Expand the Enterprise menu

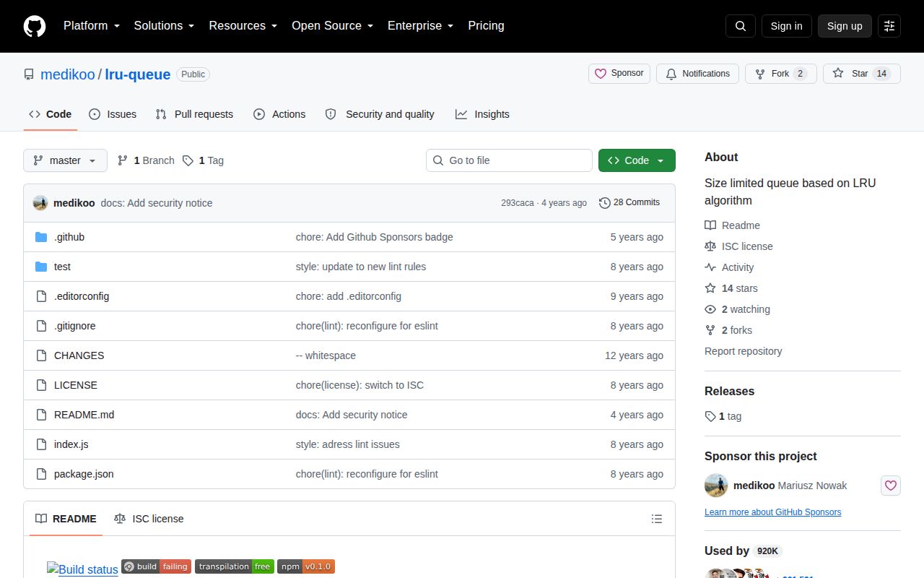tap(421, 26)
